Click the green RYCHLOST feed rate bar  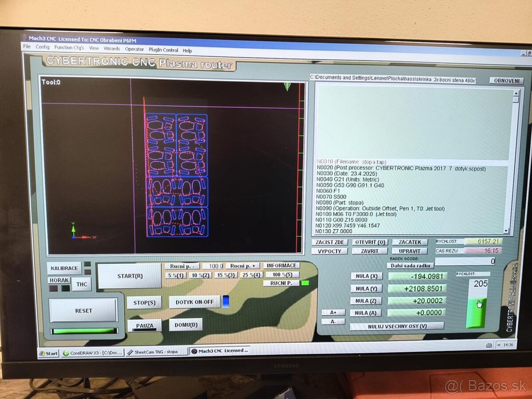(476, 313)
